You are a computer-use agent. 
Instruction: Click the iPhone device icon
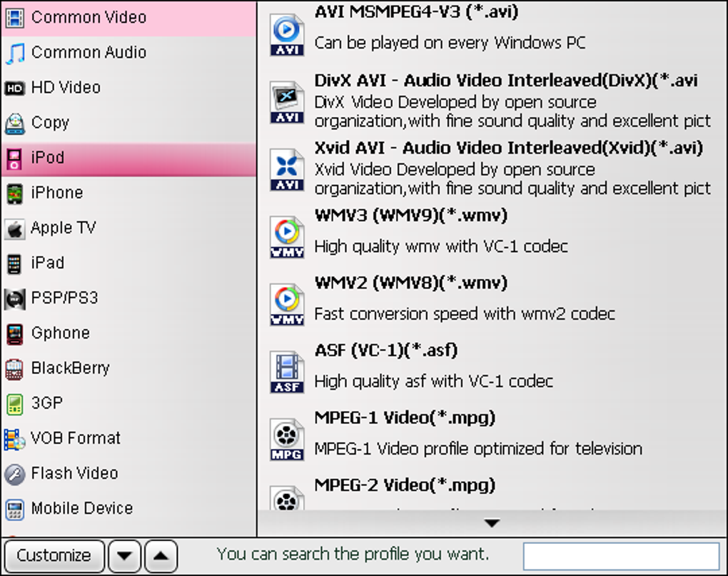point(15,193)
